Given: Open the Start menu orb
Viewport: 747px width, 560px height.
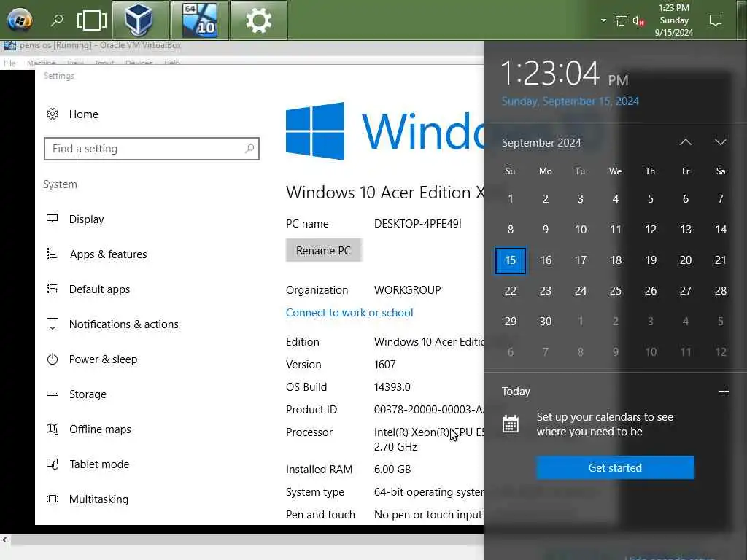Looking at the screenshot, I should [19, 20].
